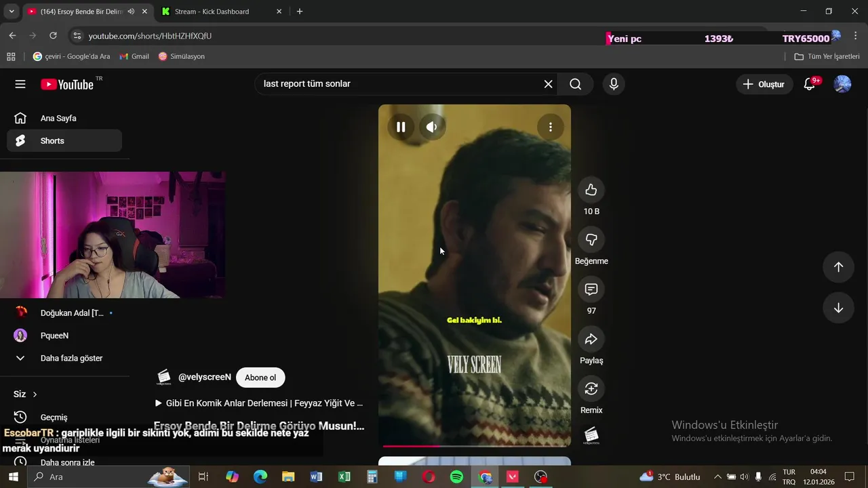868x488 pixels.
Task: Show hidden system tray icons
Action: [717, 476]
